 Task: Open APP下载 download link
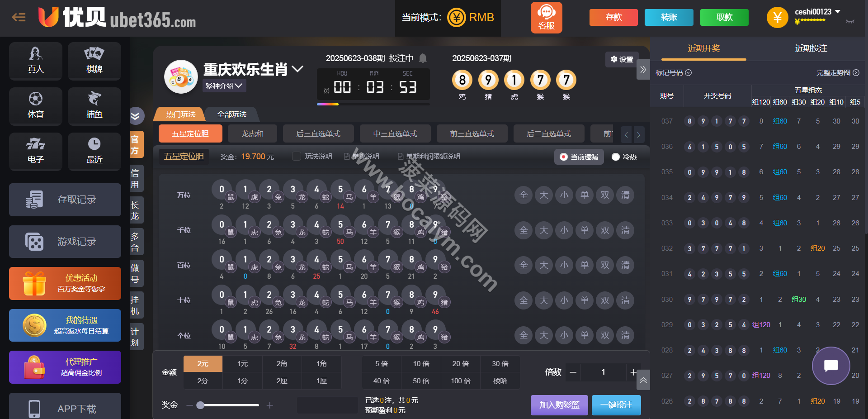(x=65, y=406)
